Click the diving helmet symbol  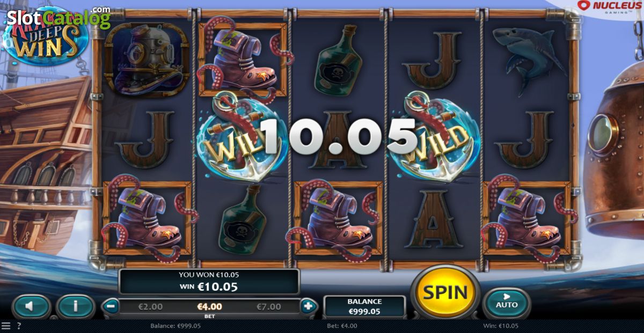(147, 59)
